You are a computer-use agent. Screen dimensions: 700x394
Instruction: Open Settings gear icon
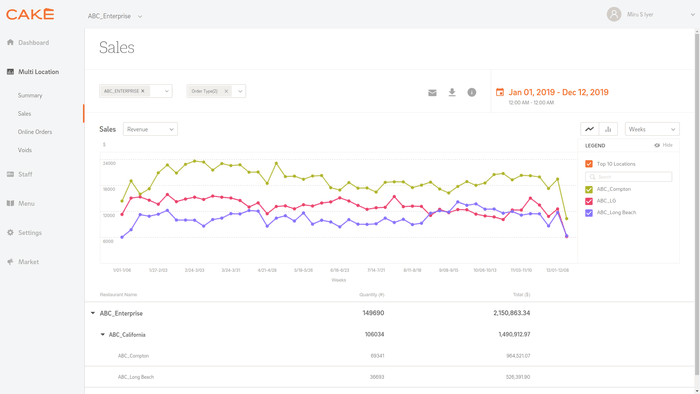10,232
